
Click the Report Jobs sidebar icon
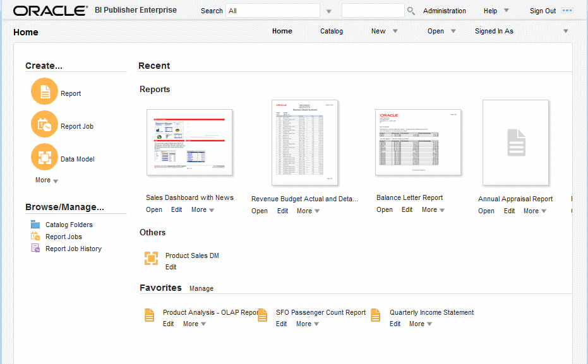pos(35,237)
